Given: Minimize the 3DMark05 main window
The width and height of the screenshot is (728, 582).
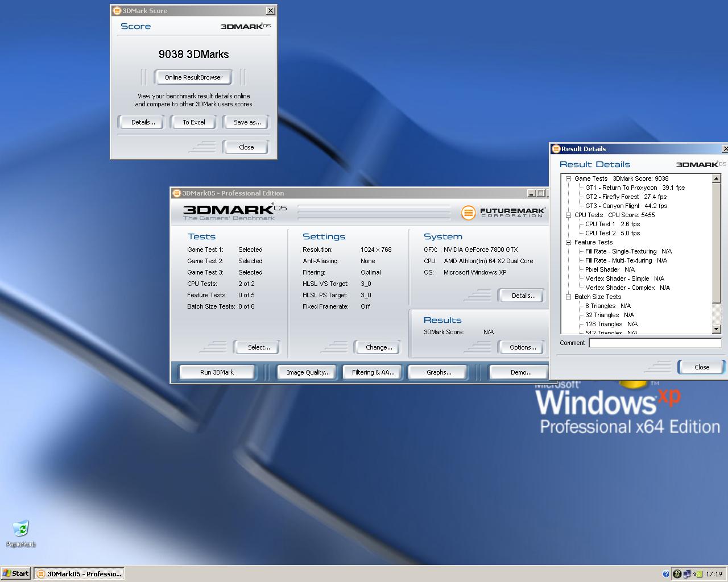Looking at the screenshot, I should pyautogui.click(x=531, y=193).
